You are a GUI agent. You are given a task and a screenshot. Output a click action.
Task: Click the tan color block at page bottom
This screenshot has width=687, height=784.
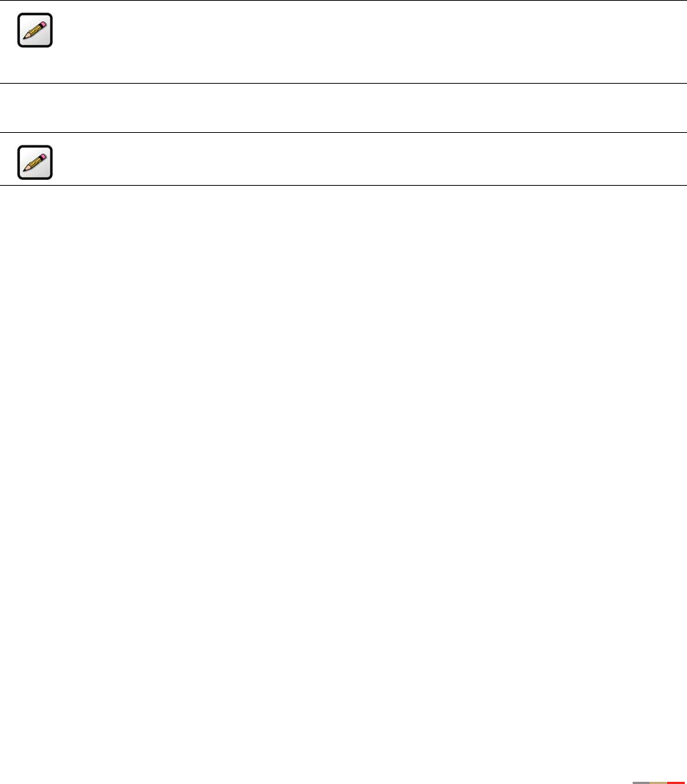pyautogui.click(x=658, y=783)
